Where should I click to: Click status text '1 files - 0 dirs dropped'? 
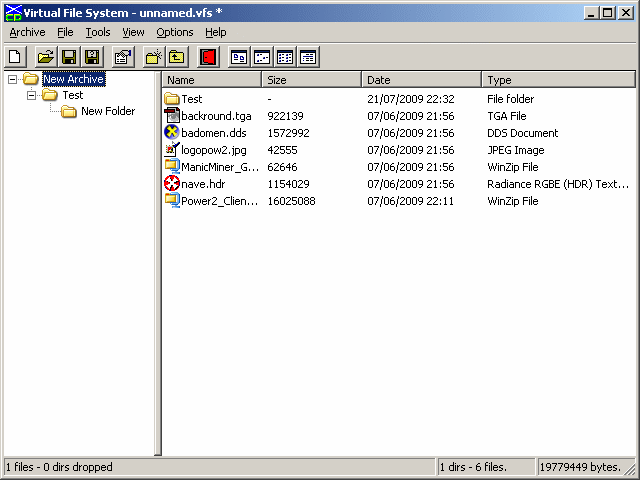59,467
